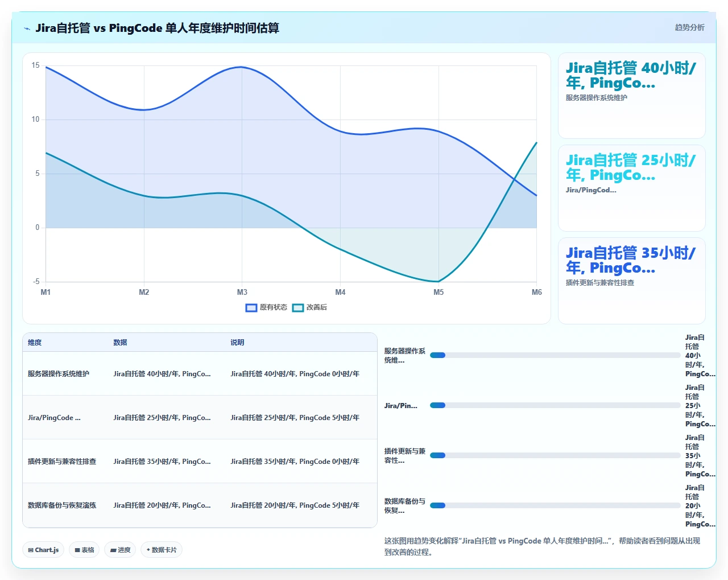Click the 趋势分析 label in the header
The width and height of the screenshot is (728, 580).
click(x=689, y=27)
